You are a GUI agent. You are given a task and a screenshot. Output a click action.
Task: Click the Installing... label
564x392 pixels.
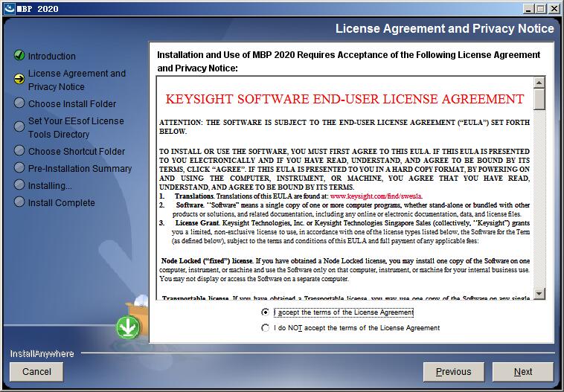pos(50,185)
